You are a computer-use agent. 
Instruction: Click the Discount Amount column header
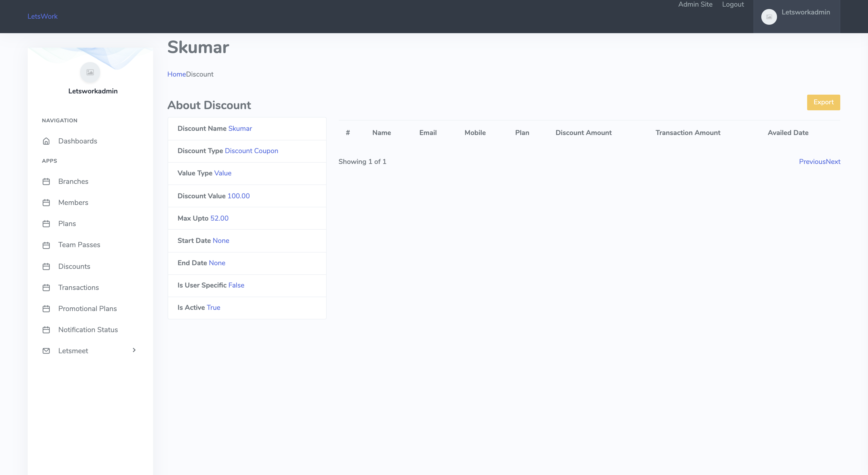[x=583, y=133]
